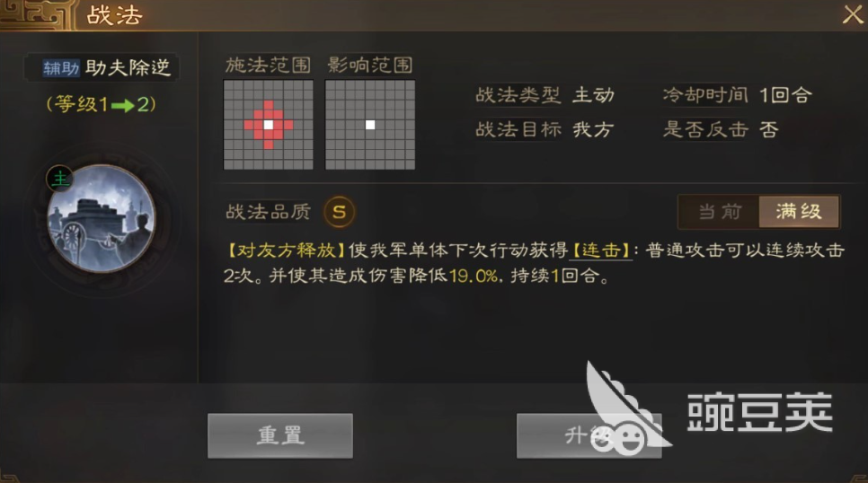The width and height of the screenshot is (868, 483).
Task: Click the 豌豆荚 watermark logo
Action: pyautogui.click(x=710, y=410)
